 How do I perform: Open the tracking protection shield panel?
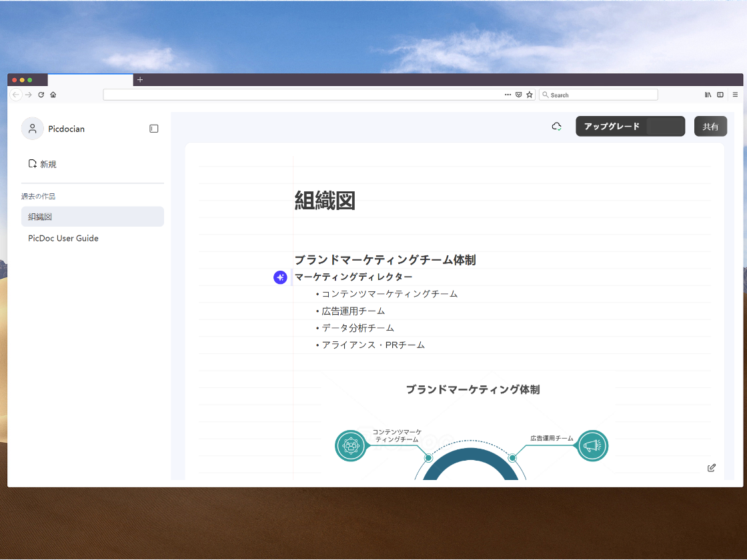pos(519,94)
